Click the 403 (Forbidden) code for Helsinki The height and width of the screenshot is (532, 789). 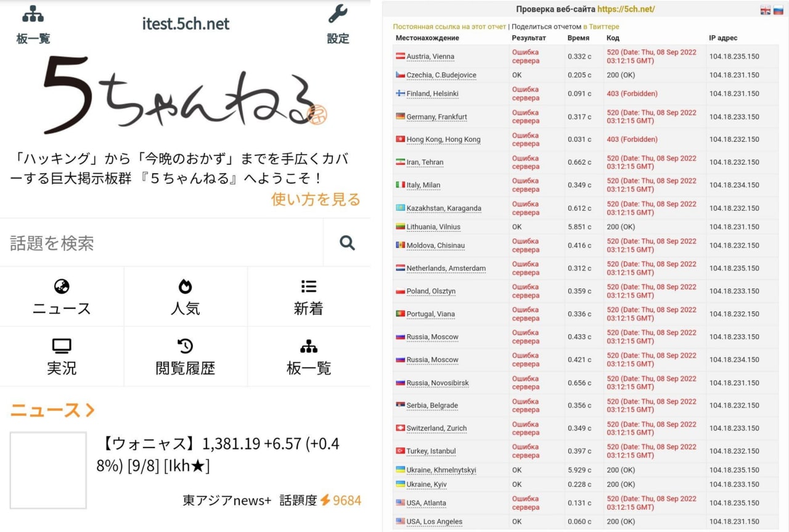pos(632,94)
